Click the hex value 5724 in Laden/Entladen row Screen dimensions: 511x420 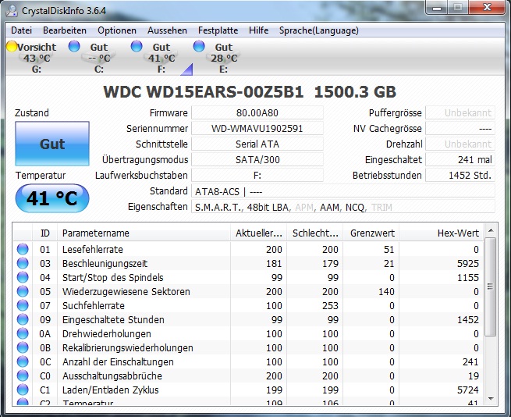coord(468,390)
